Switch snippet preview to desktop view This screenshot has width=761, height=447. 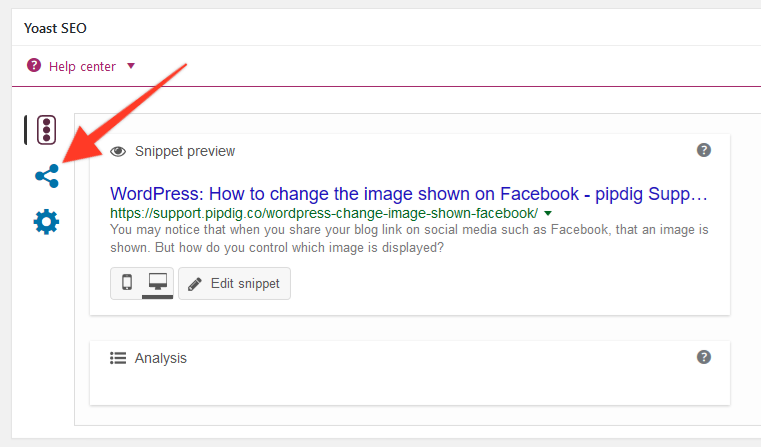click(x=158, y=282)
